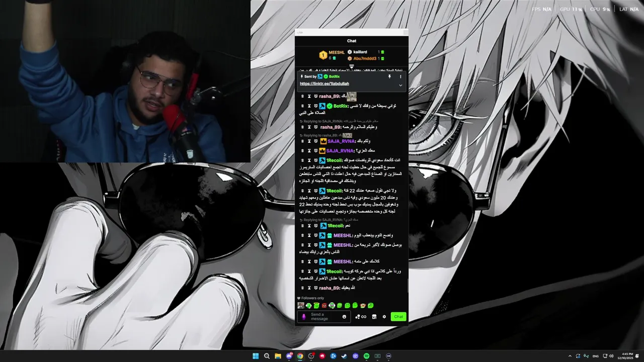The image size is (644, 362).
Task: Click BotRix username in pinned message header
Action: coord(334,76)
